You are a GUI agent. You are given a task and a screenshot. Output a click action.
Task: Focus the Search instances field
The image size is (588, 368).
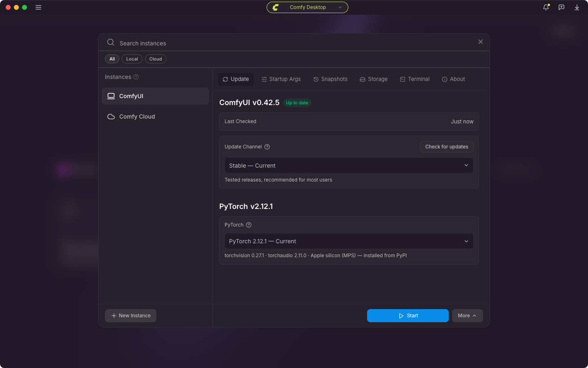tap(294, 43)
